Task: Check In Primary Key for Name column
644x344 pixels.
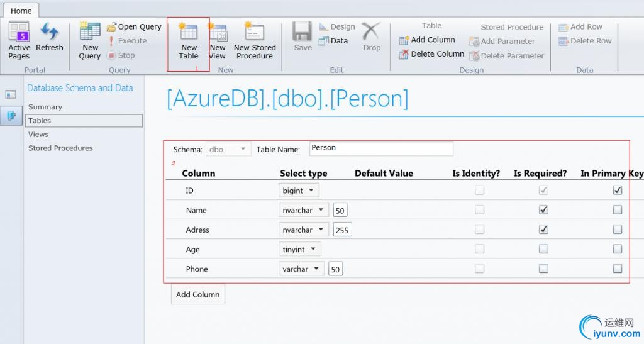Action: tap(618, 210)
